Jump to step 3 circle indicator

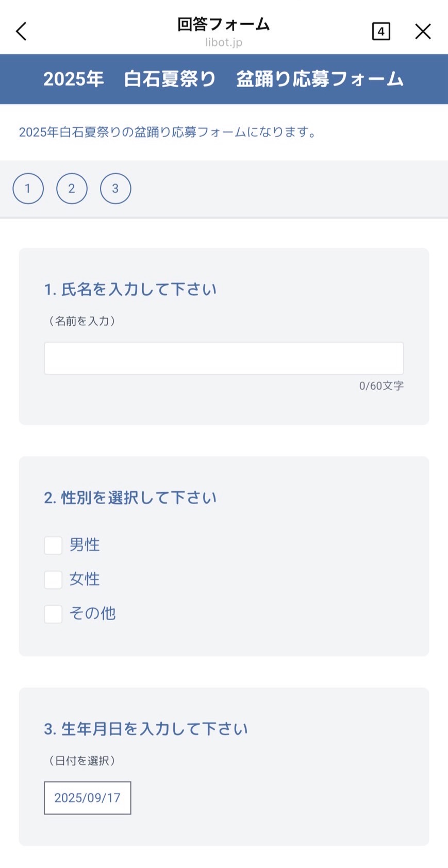pos(115,189)
